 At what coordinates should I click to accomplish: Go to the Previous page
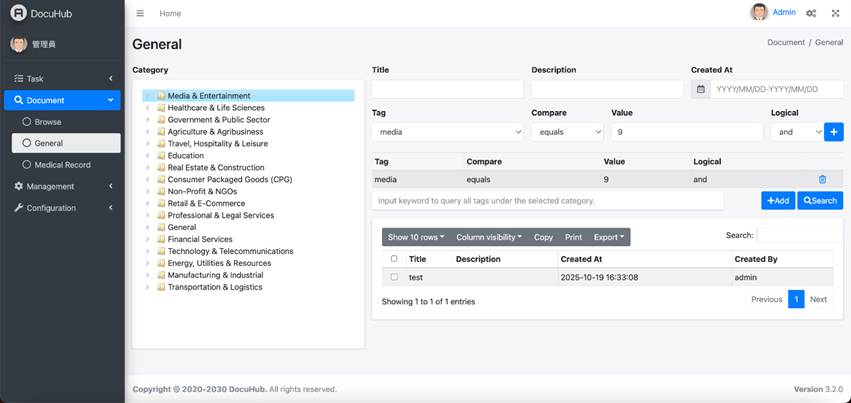[x=766, y=299]
